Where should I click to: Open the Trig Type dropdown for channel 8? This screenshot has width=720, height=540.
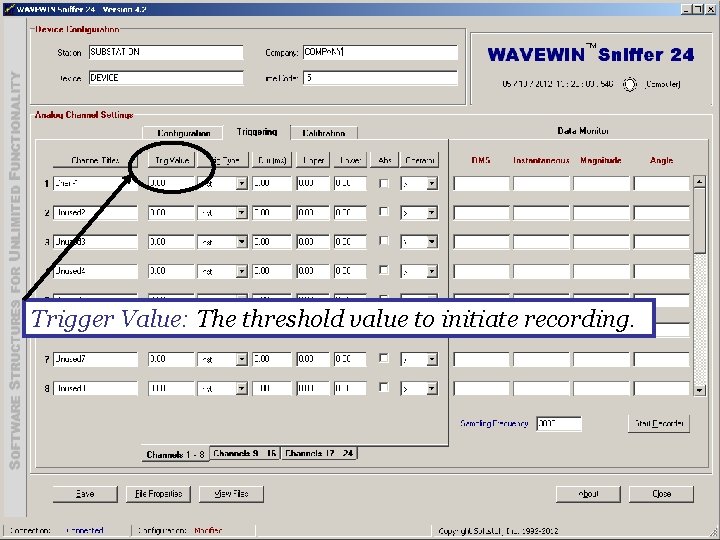(242, 388)
